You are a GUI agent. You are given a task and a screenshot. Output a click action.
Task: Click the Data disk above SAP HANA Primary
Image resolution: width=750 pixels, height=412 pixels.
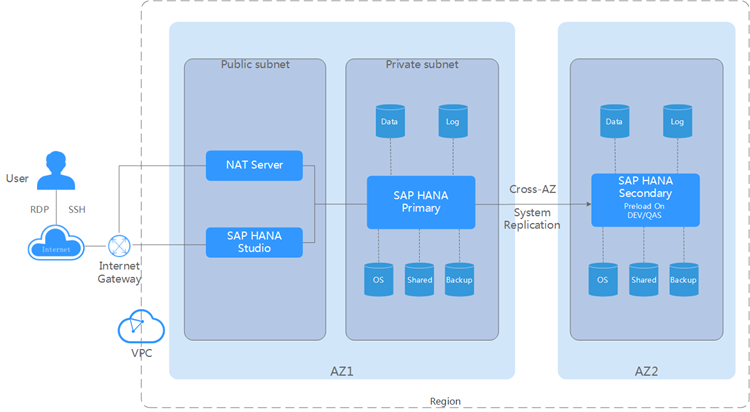tap(390, 121)
